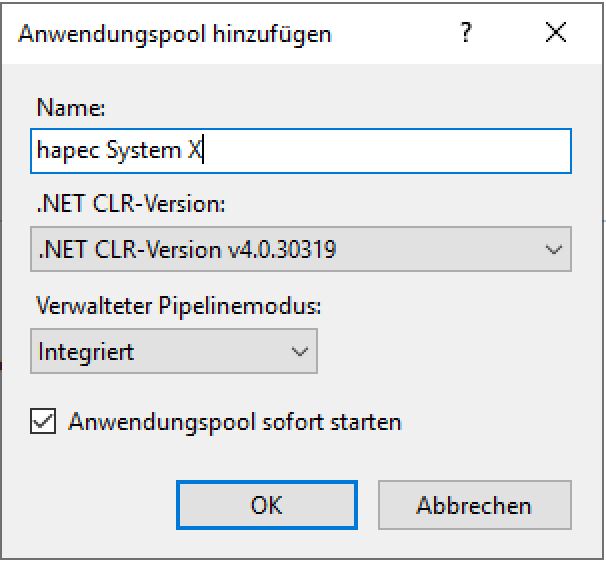This screenshot has width=606, height=562.
Task: Confirm with the OK button
Action: (266, 505)
